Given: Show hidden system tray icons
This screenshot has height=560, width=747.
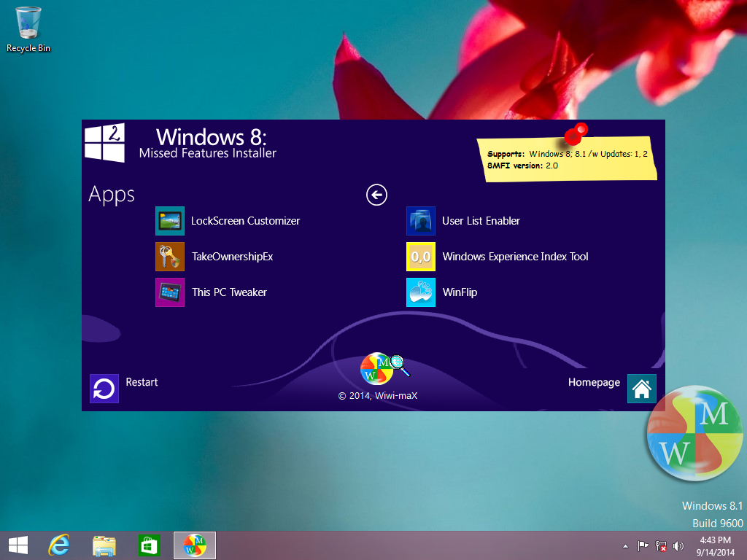Looking at the screenshot, I should coord(625,545).
